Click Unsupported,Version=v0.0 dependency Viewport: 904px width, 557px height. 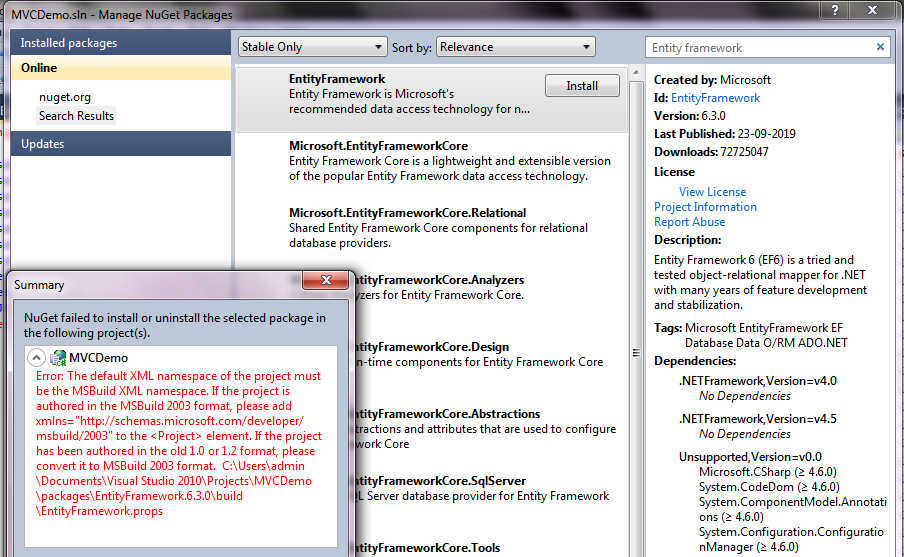pyautogui.click(x=750, y=457)
